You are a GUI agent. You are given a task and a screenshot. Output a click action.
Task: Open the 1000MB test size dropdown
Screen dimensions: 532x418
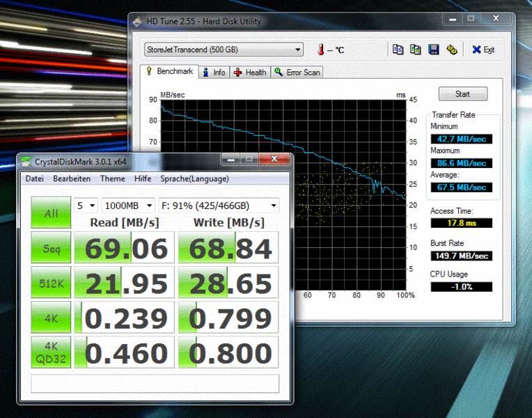pos(128,206)
